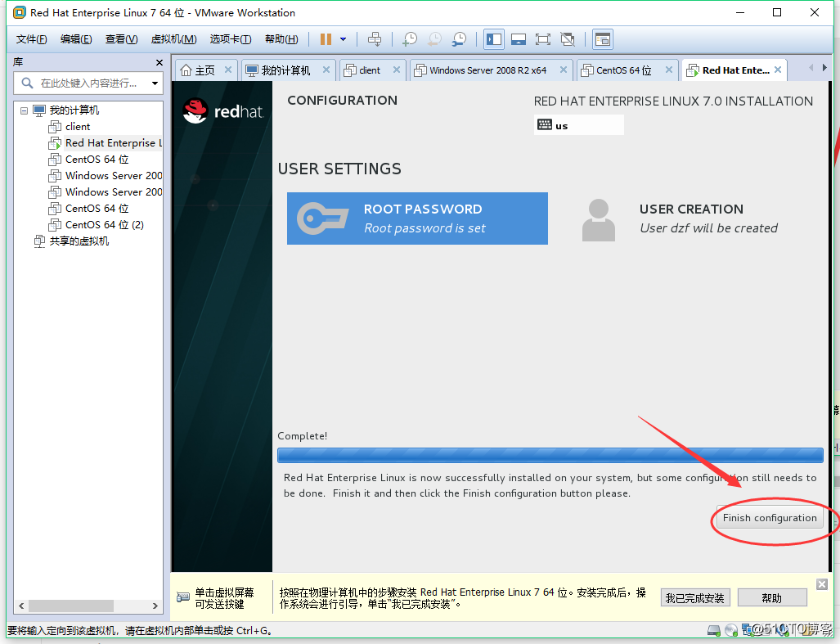Close the 主页 tab
840x644 pixels.
228,70
